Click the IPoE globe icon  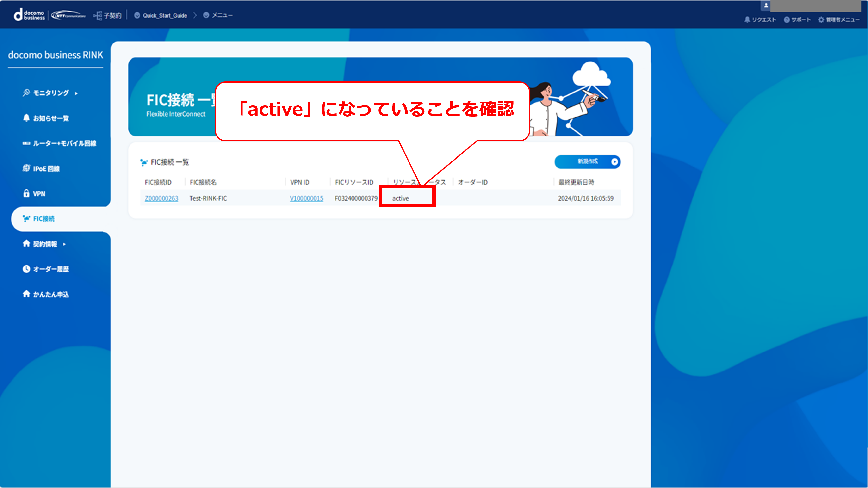click(x=26, y=168)
